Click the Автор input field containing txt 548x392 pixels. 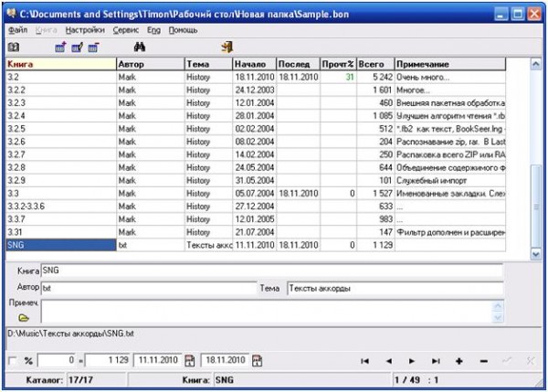point(149,288)
